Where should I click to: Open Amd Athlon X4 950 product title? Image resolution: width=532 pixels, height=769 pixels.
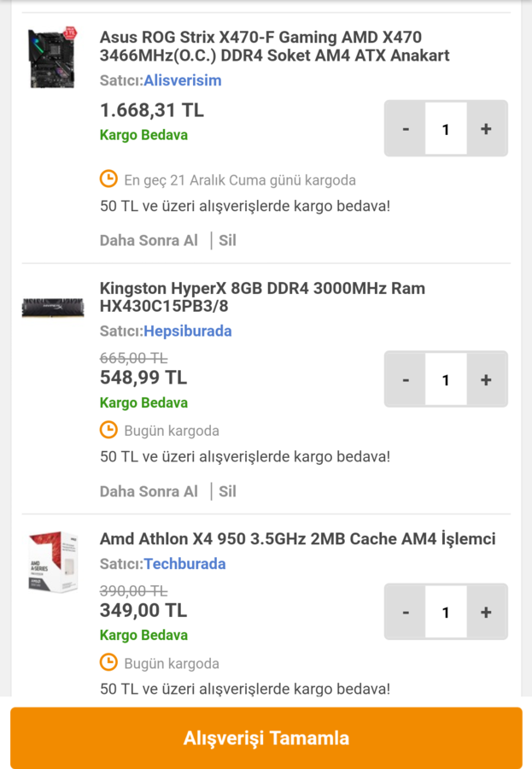tap(297, 539)
